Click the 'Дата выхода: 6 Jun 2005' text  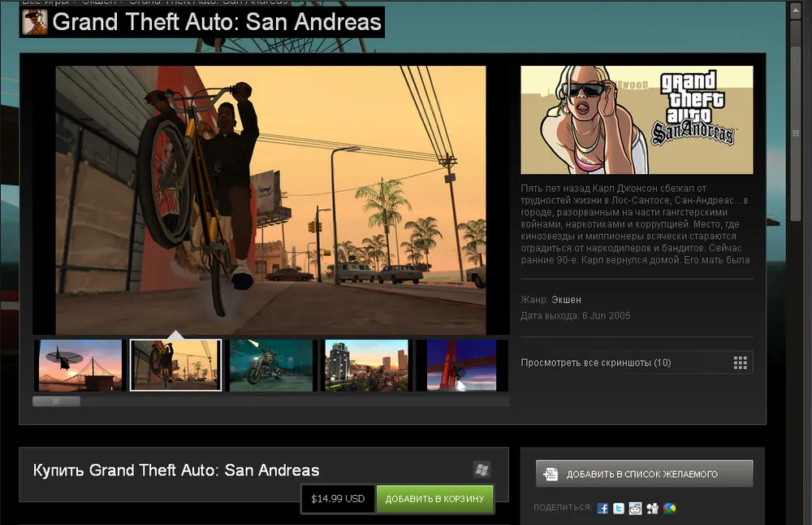576,315
